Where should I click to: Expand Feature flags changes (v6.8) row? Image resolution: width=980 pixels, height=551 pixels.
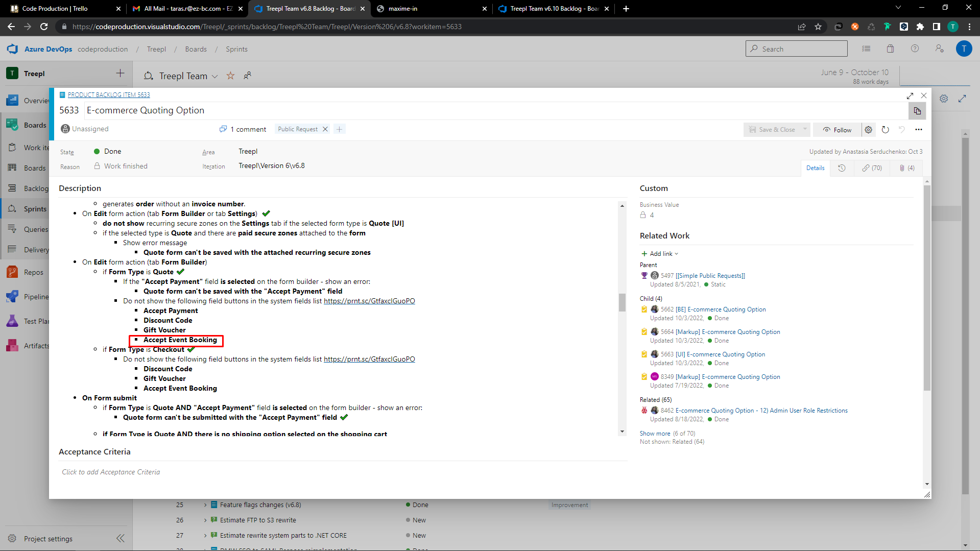[x=205, y=505]
